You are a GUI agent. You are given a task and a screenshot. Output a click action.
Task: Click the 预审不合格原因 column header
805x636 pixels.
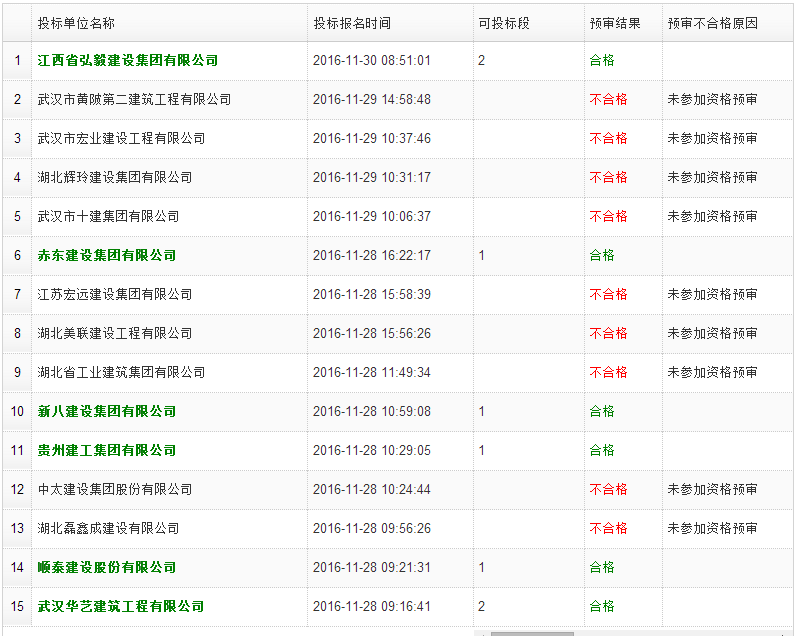(x=727, y=23)
